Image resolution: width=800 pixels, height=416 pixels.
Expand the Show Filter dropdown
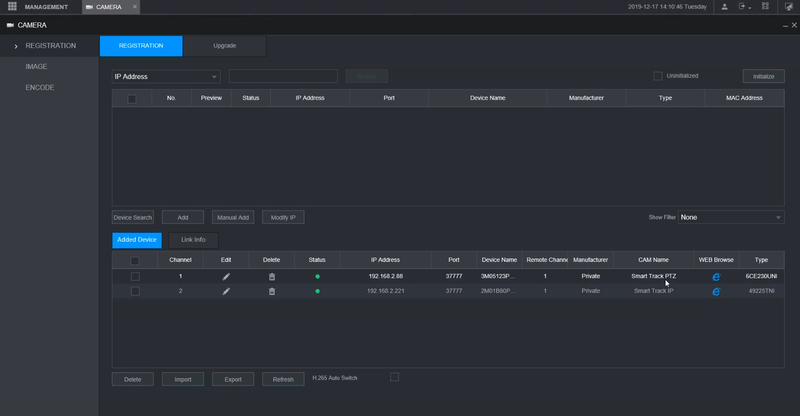pos(730,217)
